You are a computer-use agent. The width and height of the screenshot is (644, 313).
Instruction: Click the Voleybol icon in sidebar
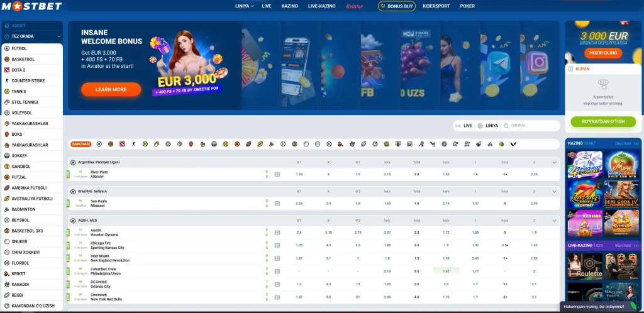coord(7,113)
